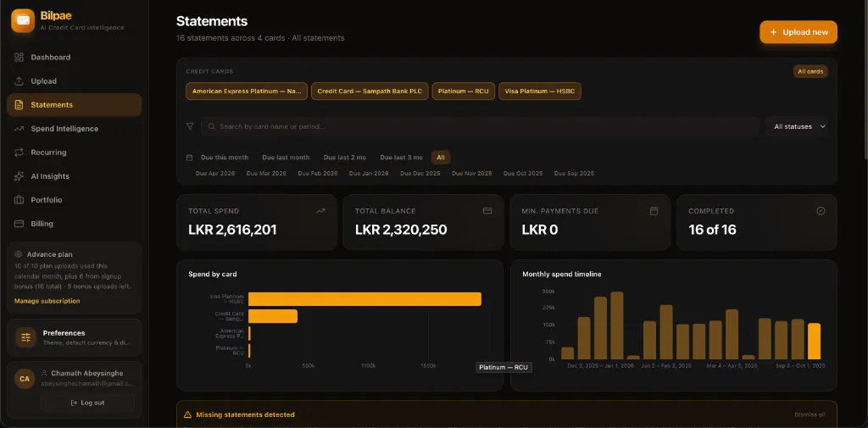Click the filter funnel icon beside search
The image size is (868, 428).
[190, 127]
